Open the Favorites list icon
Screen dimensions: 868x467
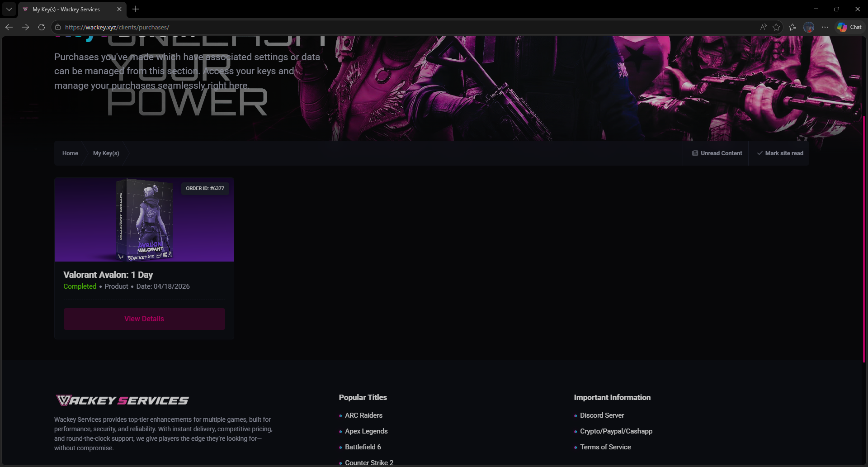[793, 27]
